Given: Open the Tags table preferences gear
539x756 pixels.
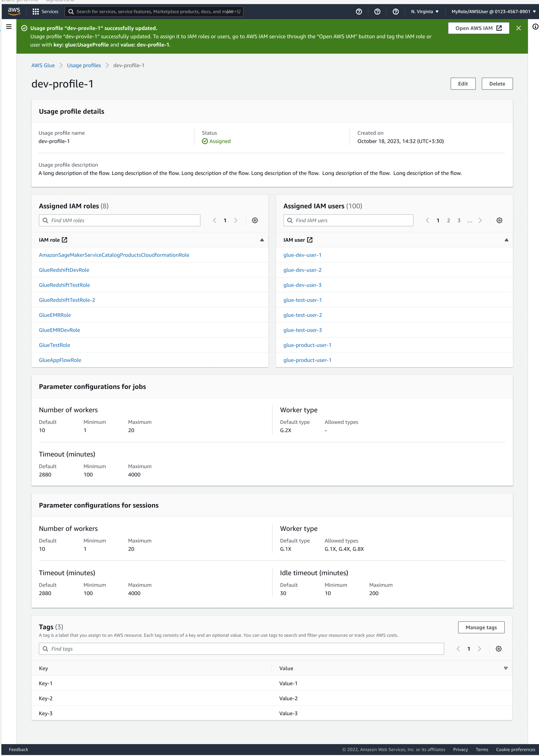Looking at the screenshot, I should pyautogui.click(x=498, y=648).
